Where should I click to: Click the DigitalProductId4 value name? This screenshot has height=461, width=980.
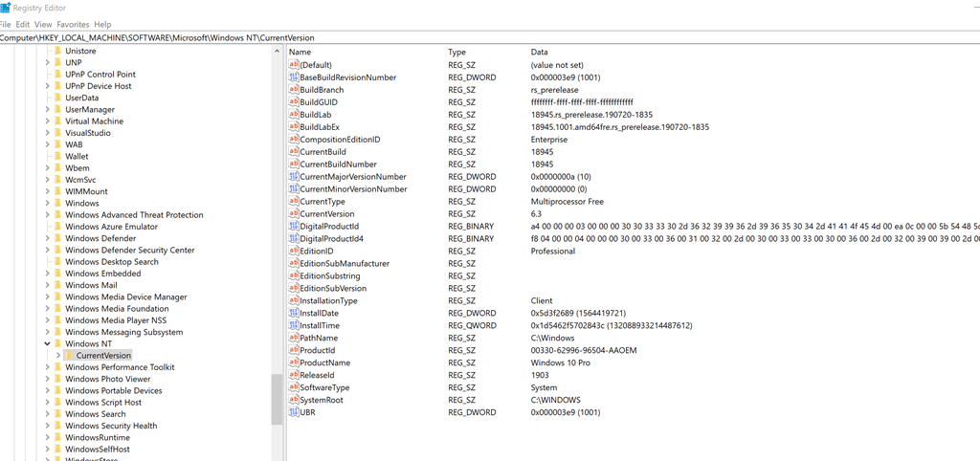click(331, 238)
